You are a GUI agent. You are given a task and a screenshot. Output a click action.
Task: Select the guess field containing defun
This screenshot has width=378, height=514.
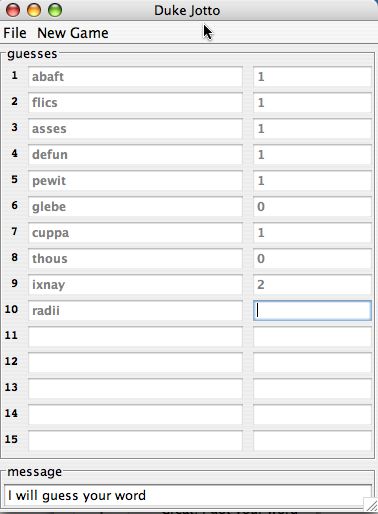coord(135,155)
